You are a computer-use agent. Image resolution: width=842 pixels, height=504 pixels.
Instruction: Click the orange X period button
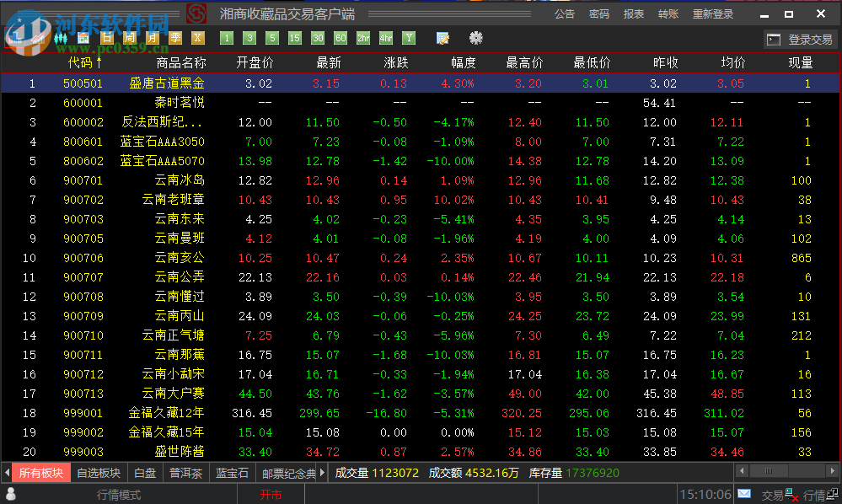(x=198, y=38)
